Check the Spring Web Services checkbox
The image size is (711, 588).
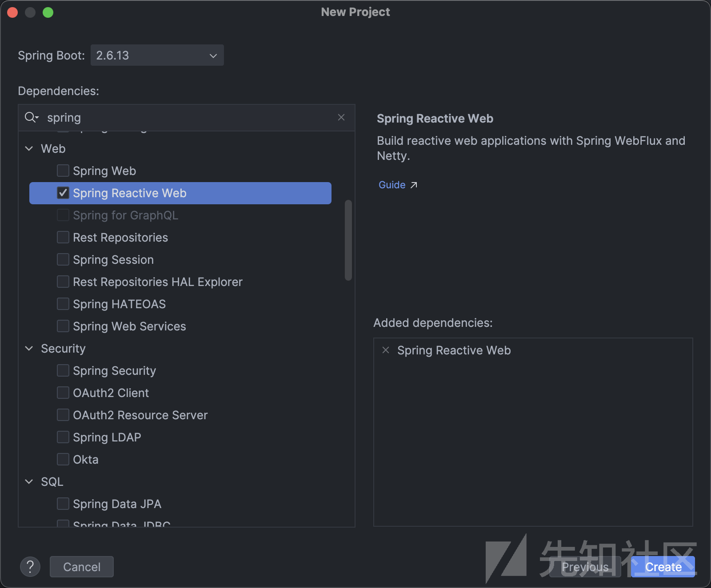click(x=63, y=326)
